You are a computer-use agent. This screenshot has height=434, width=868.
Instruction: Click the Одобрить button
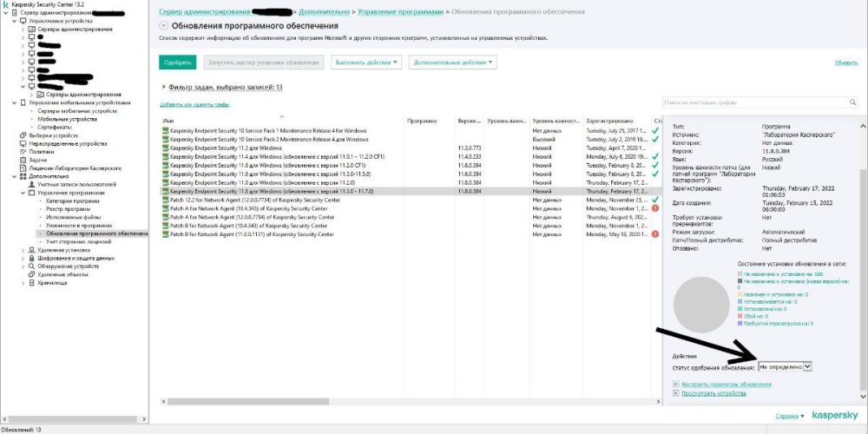point(177,62)
